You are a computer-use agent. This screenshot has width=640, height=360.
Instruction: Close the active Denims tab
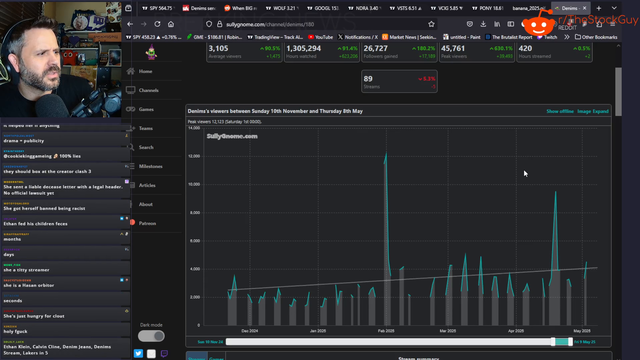(584, 8)
